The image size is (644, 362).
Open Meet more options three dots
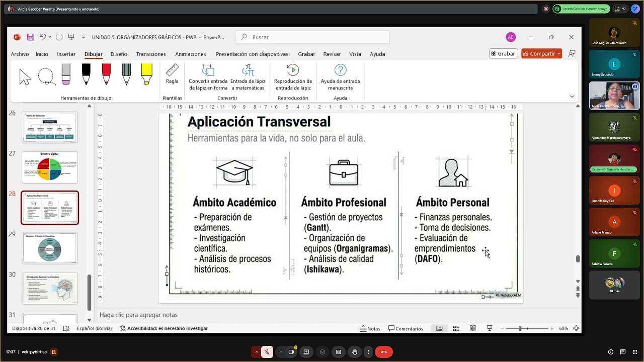369,352
